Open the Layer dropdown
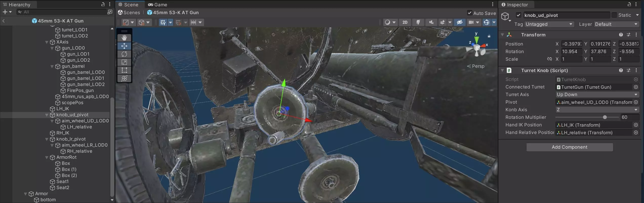Screen dimensions: 644x203 (x=617, y=24)
